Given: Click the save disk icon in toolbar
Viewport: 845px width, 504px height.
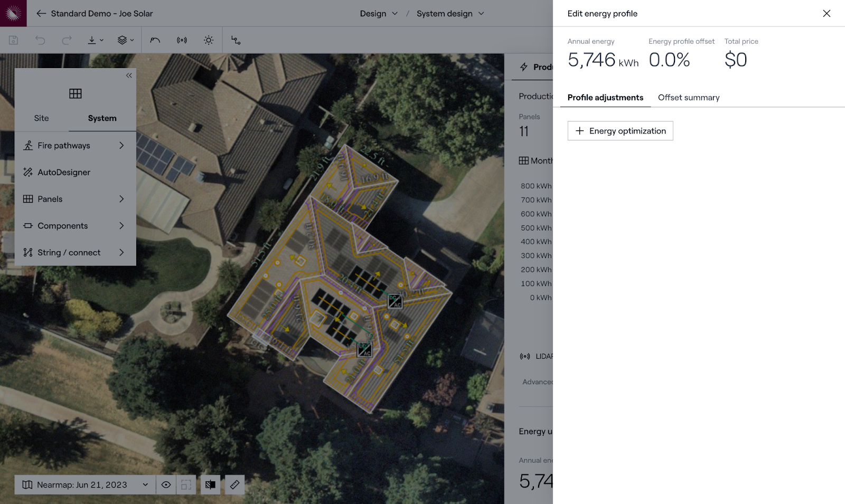Looking at the screenshot, I should [14, 40].
